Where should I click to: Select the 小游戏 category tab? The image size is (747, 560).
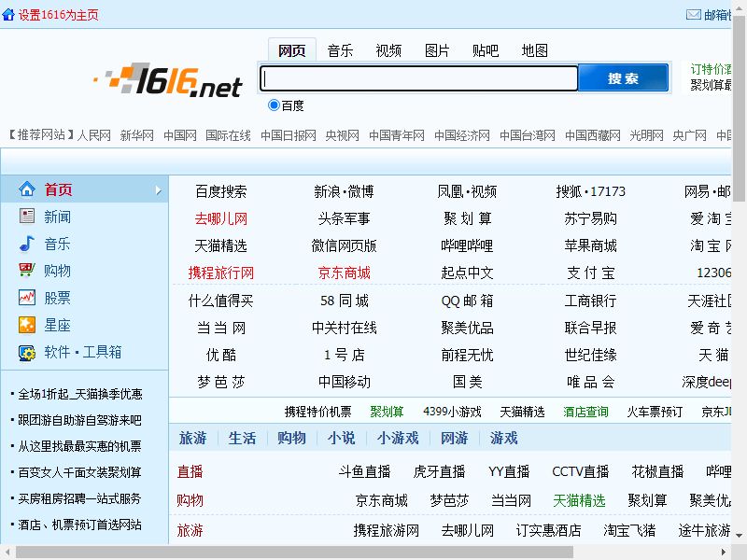coord(398,438)
